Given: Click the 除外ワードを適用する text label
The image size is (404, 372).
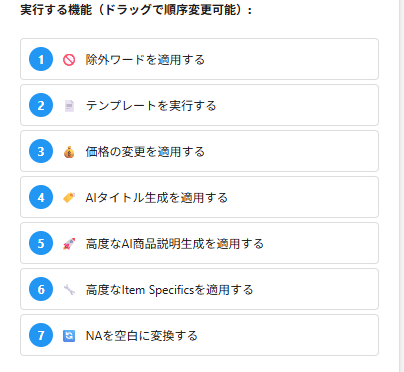Looking at the screenshot, I should point(145,60).
